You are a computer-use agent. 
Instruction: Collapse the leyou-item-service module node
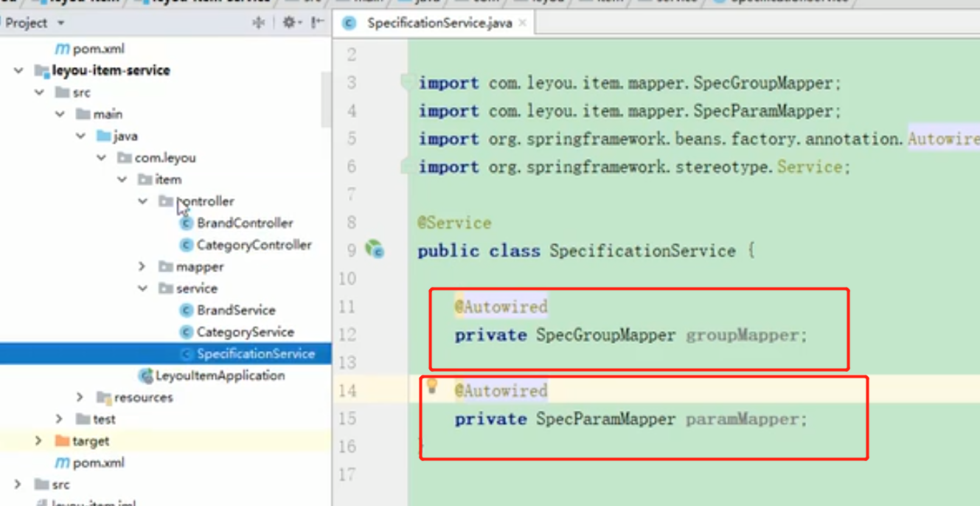[x=18, y=71]
